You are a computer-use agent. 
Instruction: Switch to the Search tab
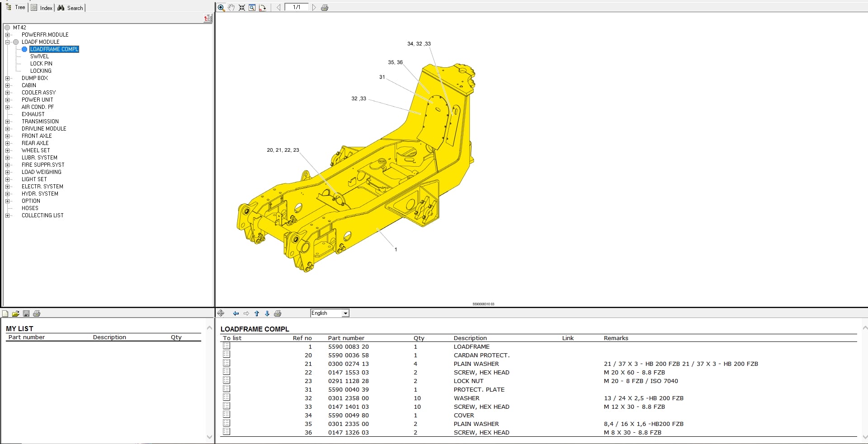click(71, 8)
